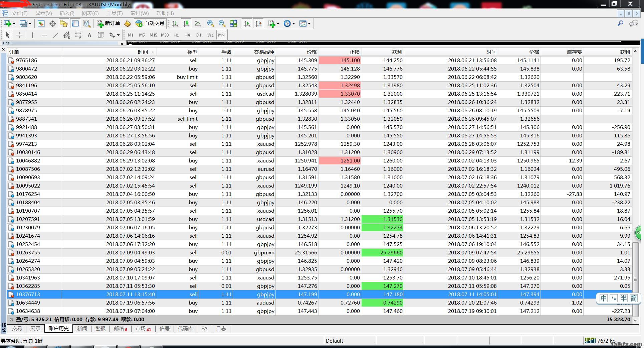Open the chat bubbles icon
The image size is (644, 348).
coord(633,23)
